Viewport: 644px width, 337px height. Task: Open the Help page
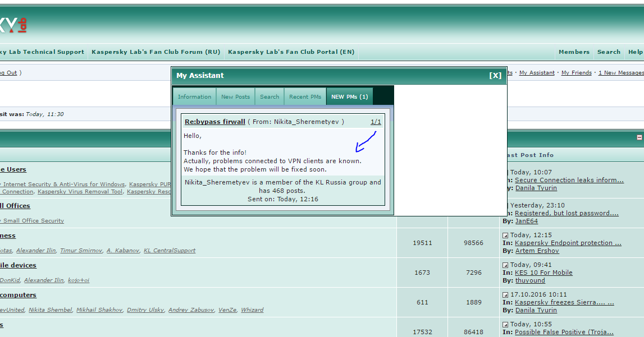(636, 52)
